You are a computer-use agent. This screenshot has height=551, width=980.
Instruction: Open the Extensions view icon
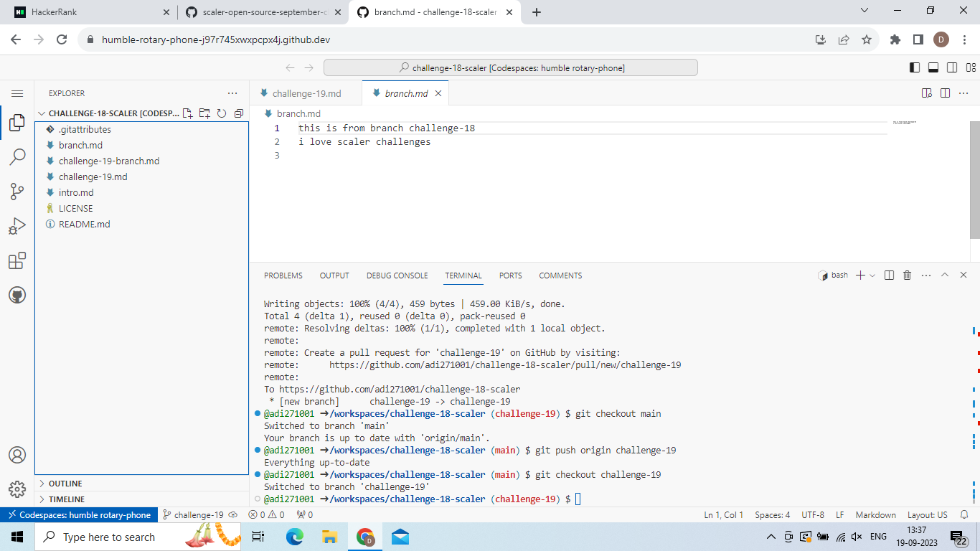[x=17, y=260]
